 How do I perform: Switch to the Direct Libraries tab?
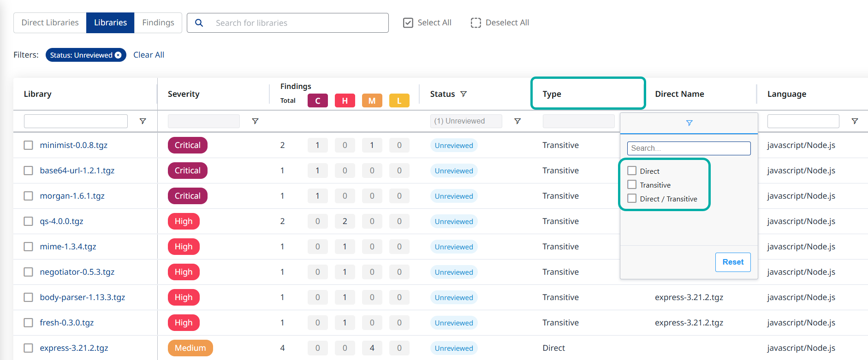[50, 23]
